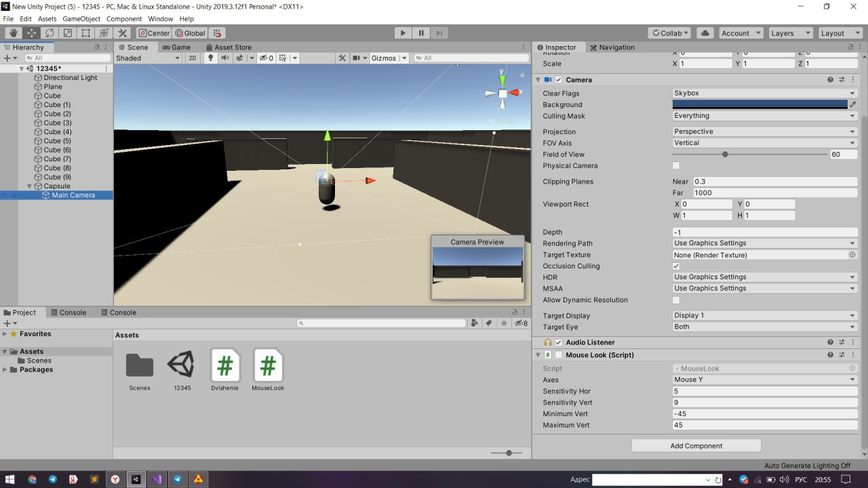Screen dimensions: 868x488
Task: Select the MouseLook script asset
Action: tap(268, 370)
